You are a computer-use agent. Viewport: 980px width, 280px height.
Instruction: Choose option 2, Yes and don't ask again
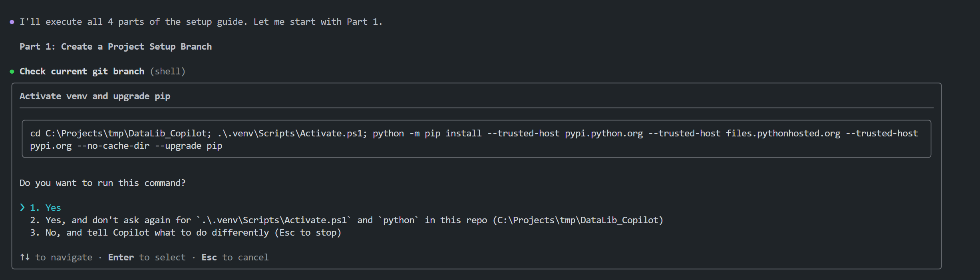[x=346, y=220]
